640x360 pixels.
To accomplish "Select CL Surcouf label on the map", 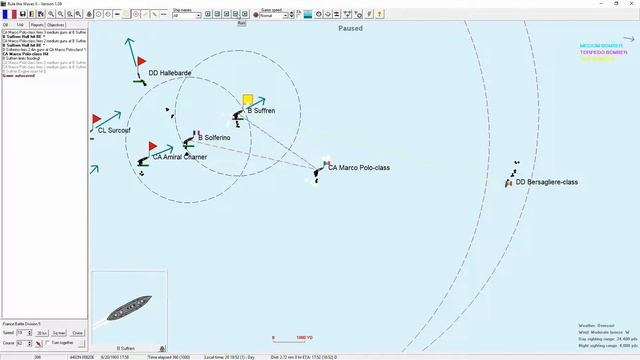I will pos(114,130).
